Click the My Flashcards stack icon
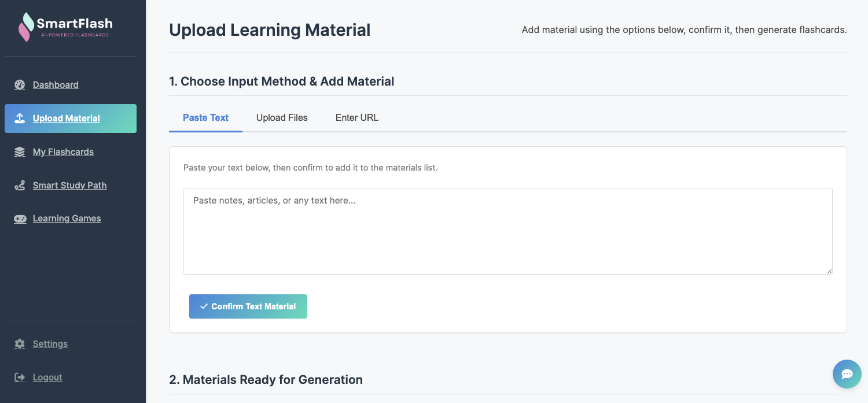 coord(20,152)
